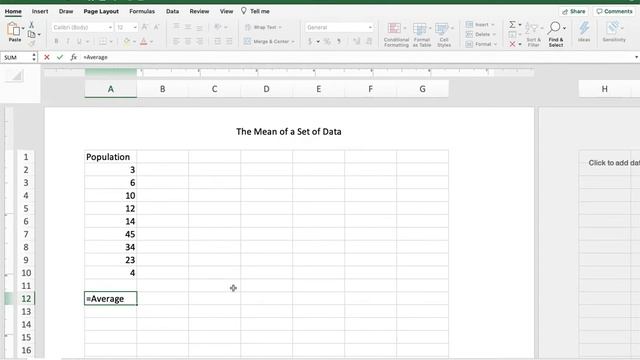
Task: Click the Borders icon
Action: (103, 41)
